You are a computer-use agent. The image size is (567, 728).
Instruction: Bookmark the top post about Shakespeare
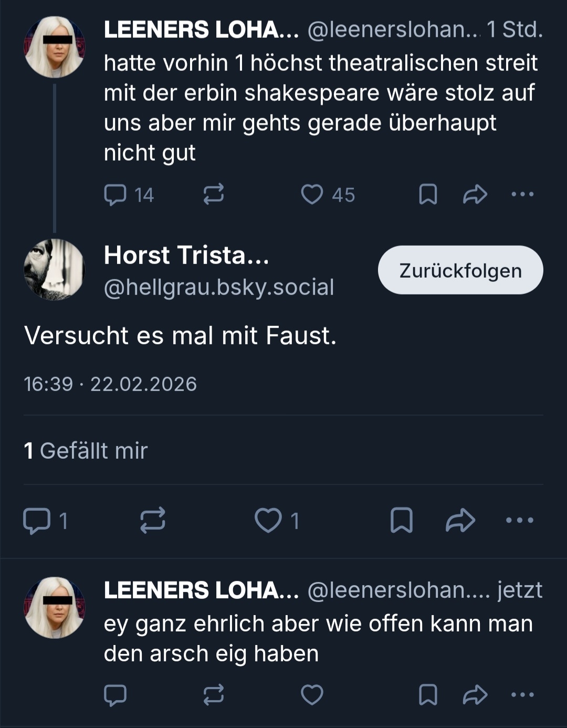tap(428, 194)
